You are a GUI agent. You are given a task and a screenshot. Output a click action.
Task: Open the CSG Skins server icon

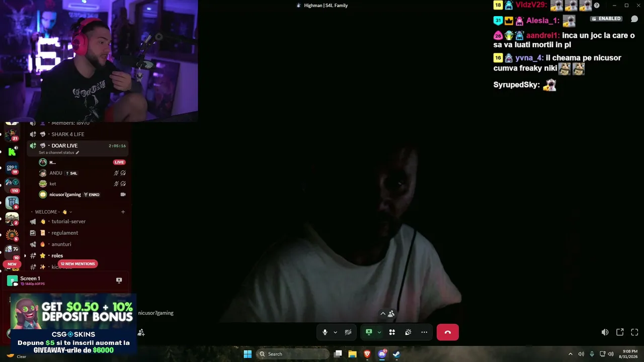coord(12,168)
